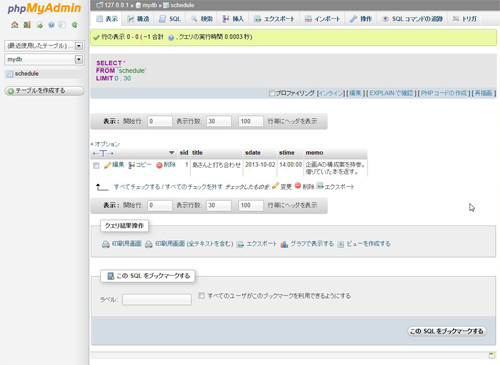The image size is (500, 365).
Task: Open the インポート (Import) tab
Action: point(322,19)
